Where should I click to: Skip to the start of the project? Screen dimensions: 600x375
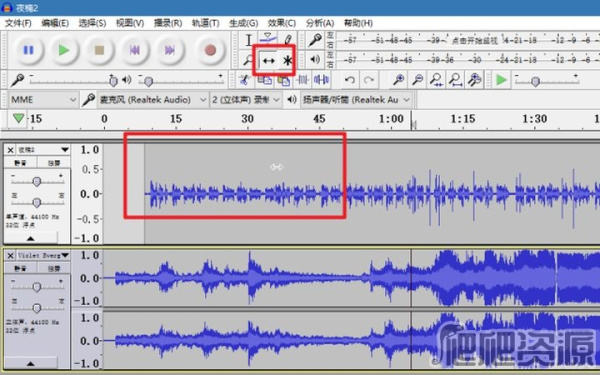click(x=135, y=50)
